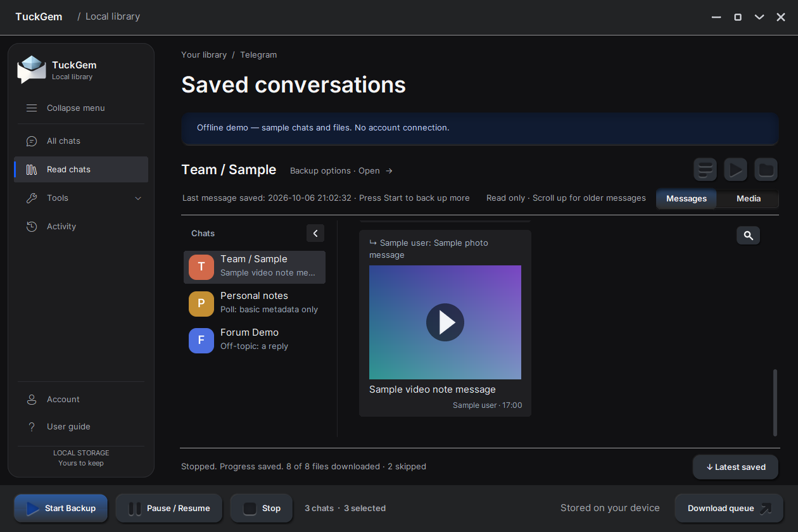Play the sample video note
This screenshot has height=532, width=798.
click(445, 322)
